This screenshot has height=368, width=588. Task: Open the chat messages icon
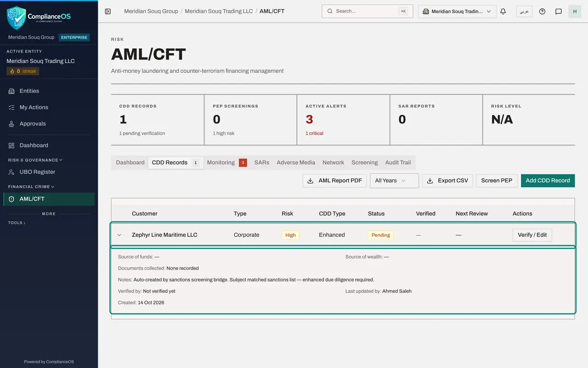559,11
